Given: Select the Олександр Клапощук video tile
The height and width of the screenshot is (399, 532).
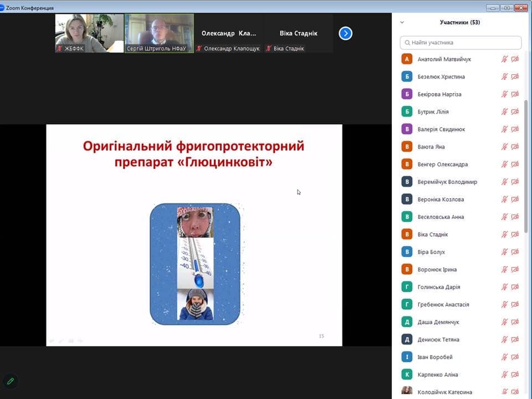Looking at the screenshot, I should (229, 33).
